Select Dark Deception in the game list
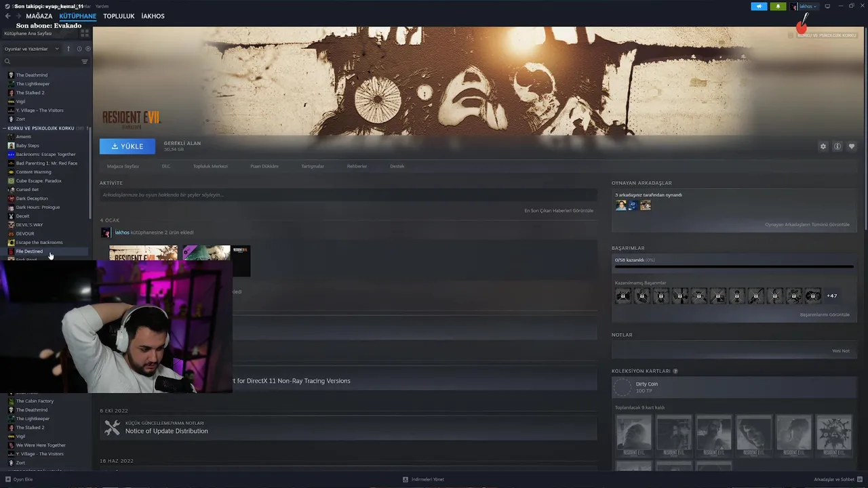 tap(32, 199)
